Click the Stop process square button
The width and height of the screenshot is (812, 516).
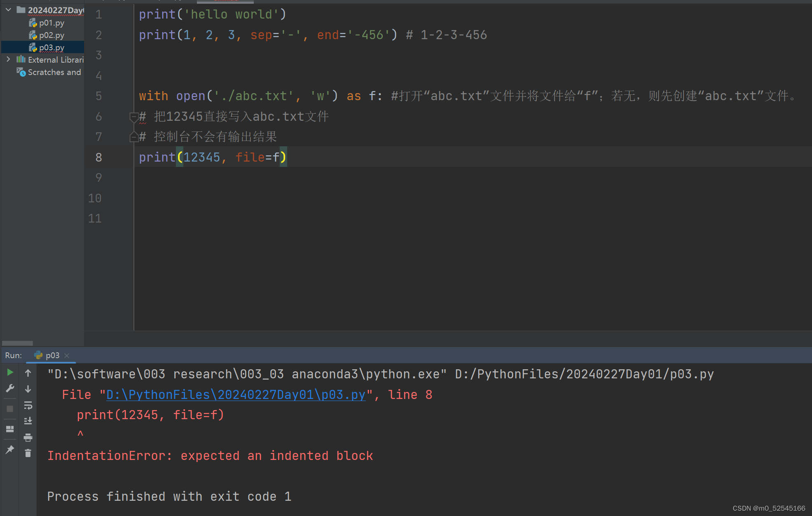[10, 409]
